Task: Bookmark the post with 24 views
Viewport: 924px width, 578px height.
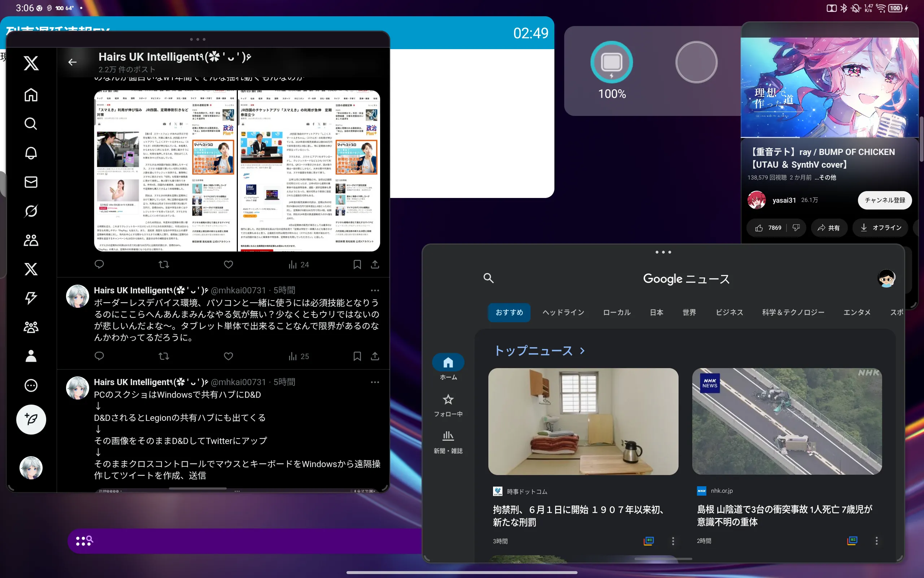Action: click(x=357, y=264)
